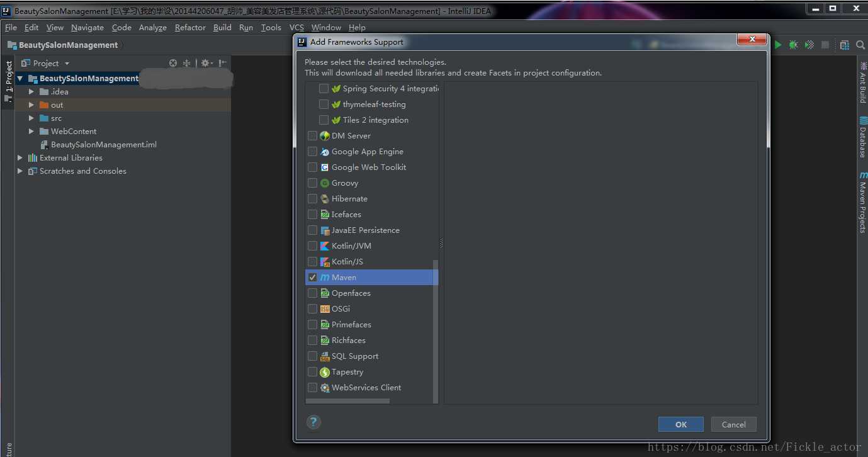This screenshot has height=457, width=868.
Task: Click the Groovy framework icon
Action: 325,183
